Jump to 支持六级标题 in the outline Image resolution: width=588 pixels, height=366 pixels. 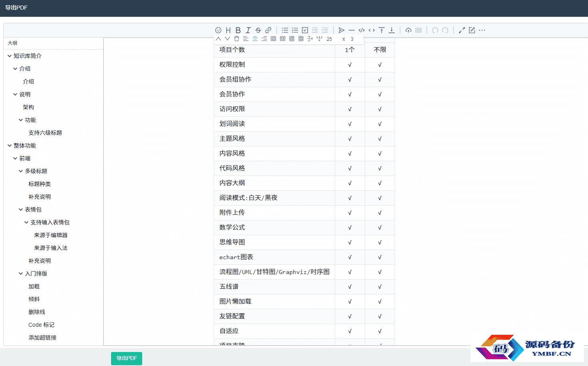[x=45, y=133]
